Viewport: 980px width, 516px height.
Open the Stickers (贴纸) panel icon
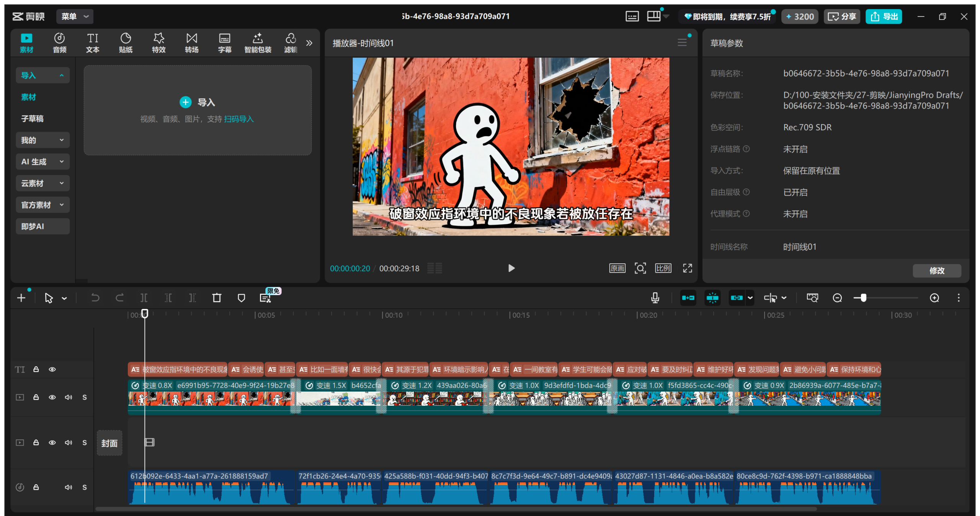126,42
